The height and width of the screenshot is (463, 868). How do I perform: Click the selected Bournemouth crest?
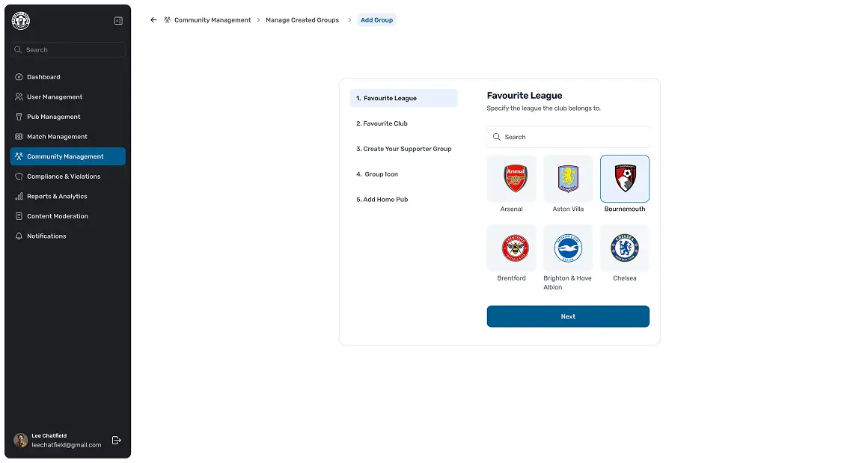(625, 179)
